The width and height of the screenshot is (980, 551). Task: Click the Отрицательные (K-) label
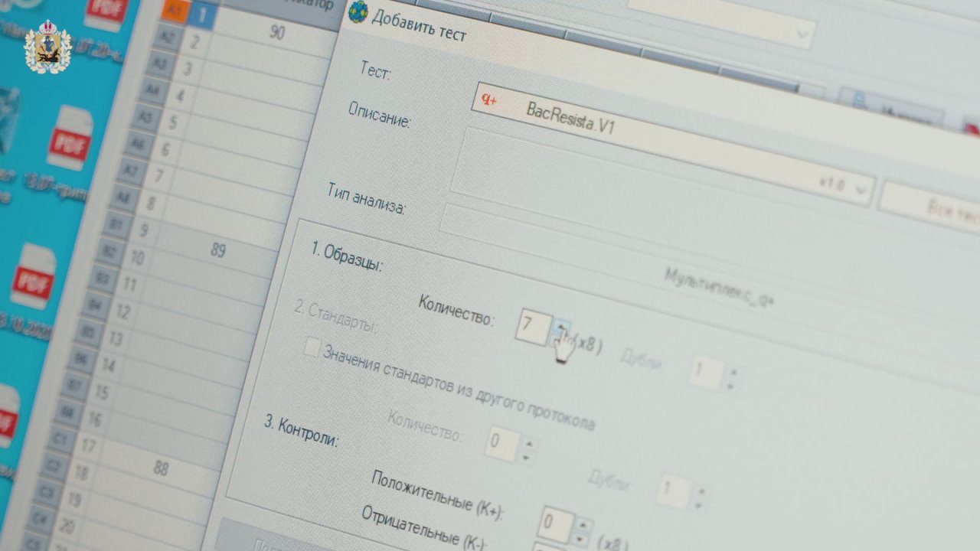click(x=423, y=527)
